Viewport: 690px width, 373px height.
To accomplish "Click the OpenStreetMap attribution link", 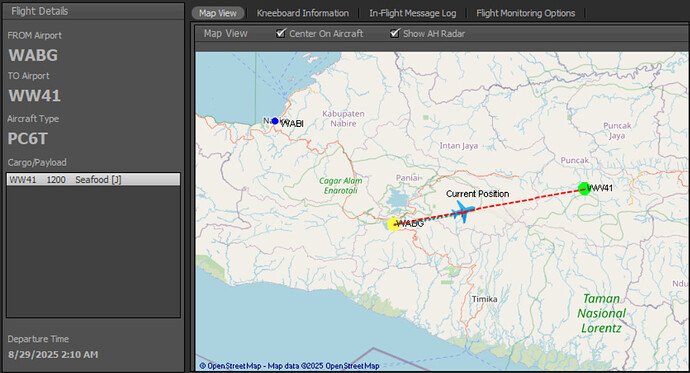I will coord(290,366).
